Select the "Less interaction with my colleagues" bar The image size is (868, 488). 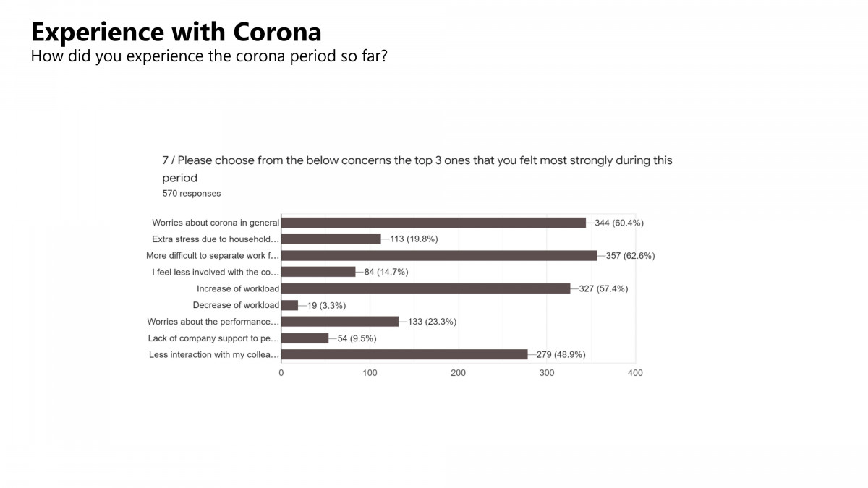[x=404, y=354]
